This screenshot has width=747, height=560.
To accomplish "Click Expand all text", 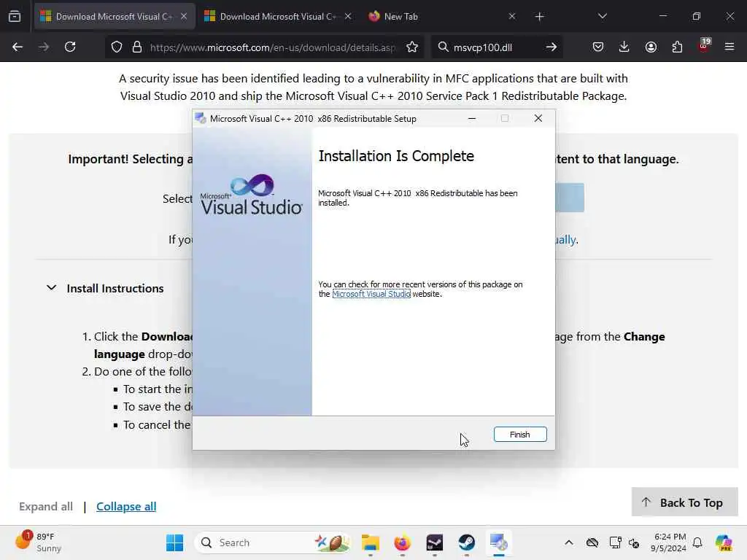I will 46,506.
